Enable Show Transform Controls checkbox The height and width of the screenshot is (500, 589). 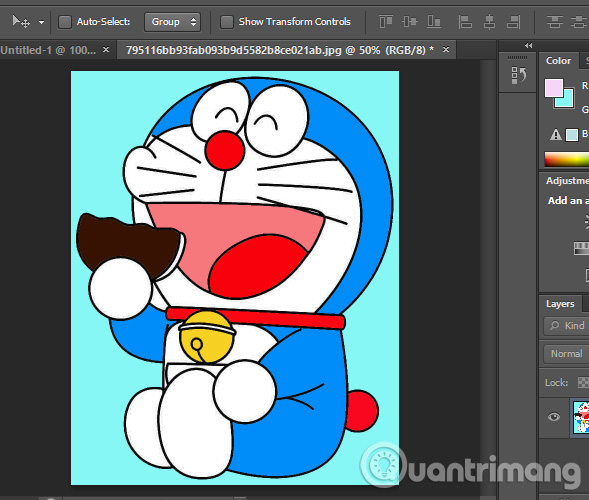227,22
